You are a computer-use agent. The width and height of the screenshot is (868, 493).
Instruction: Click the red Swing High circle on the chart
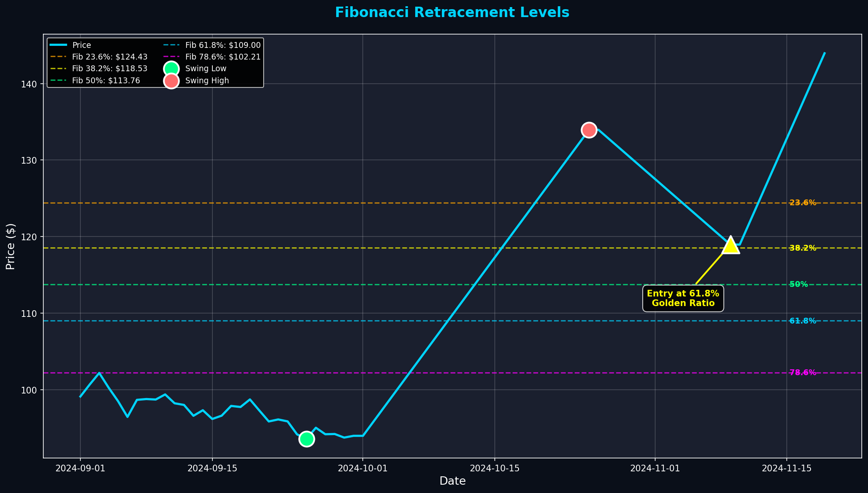pos(589,130)
